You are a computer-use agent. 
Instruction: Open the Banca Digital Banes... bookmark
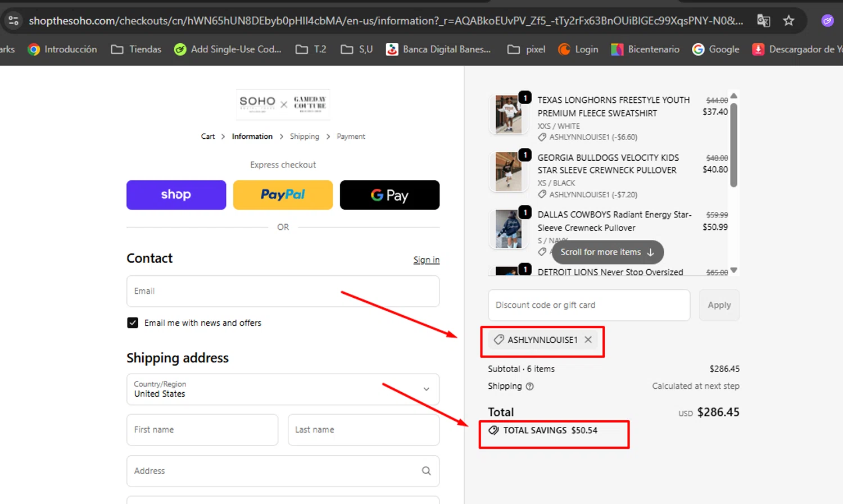click(438, 49)
